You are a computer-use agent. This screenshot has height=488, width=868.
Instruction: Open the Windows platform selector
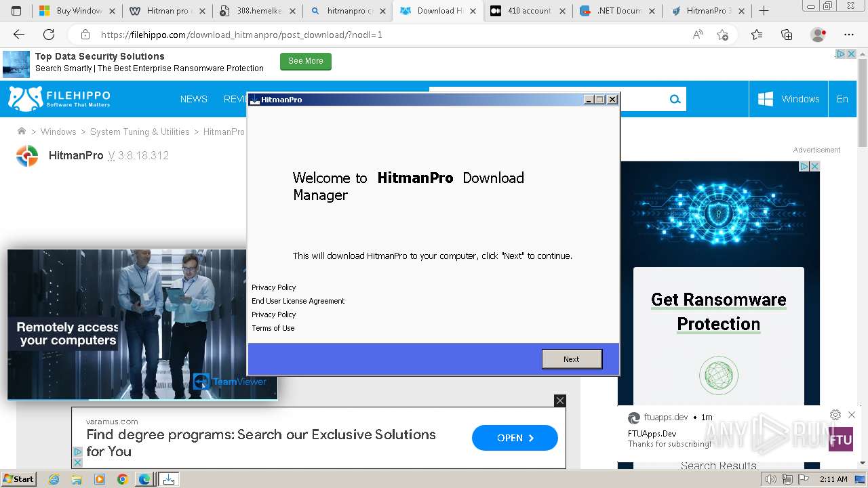(788, 99)
